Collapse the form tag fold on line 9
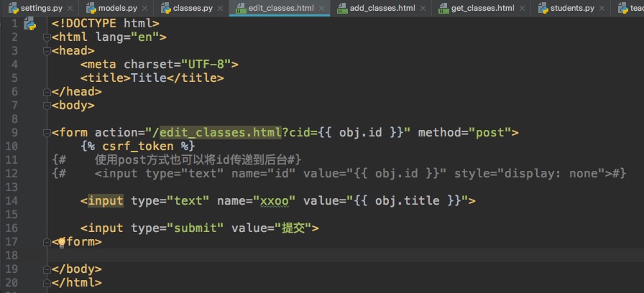Image resolution: width=644 pixels, height=293 pixels. [x=47, y=133]
